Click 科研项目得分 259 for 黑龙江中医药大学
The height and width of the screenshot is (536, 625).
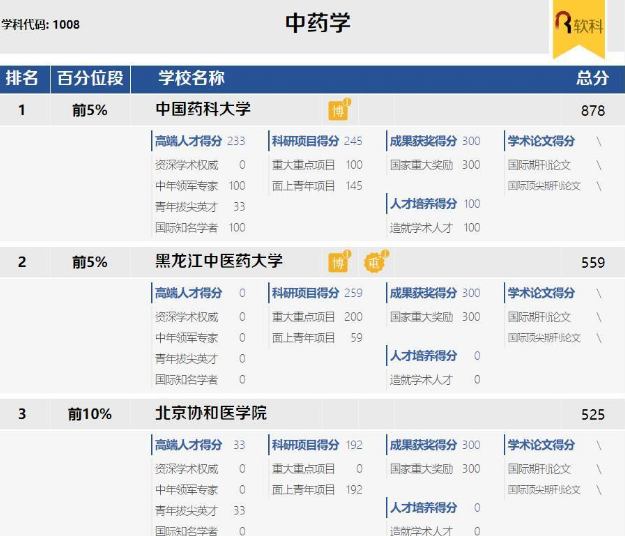[x=317, y=293]
